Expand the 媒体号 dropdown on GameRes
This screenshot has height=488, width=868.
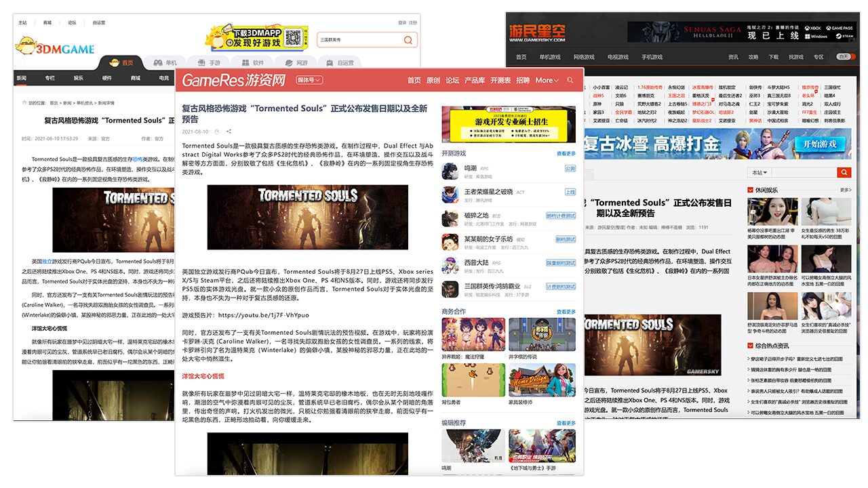[x=309, y=80]
